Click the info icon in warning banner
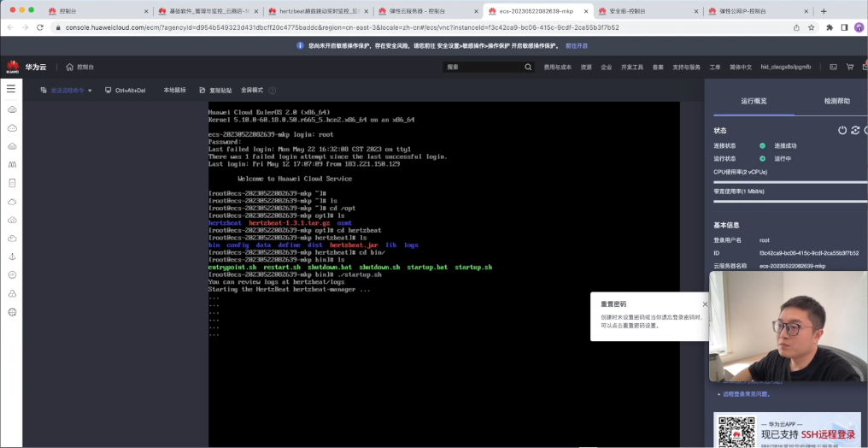The image size is (868, 448). pos(300,45)
